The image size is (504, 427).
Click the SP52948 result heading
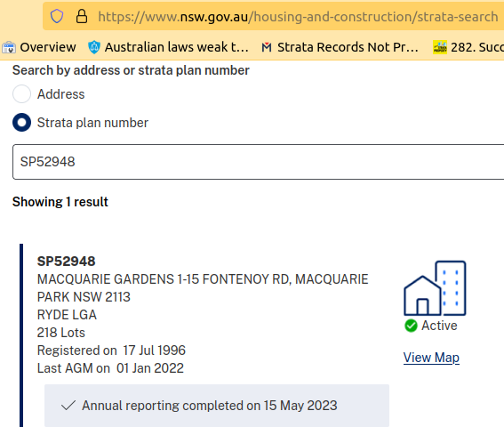point(66,262)
